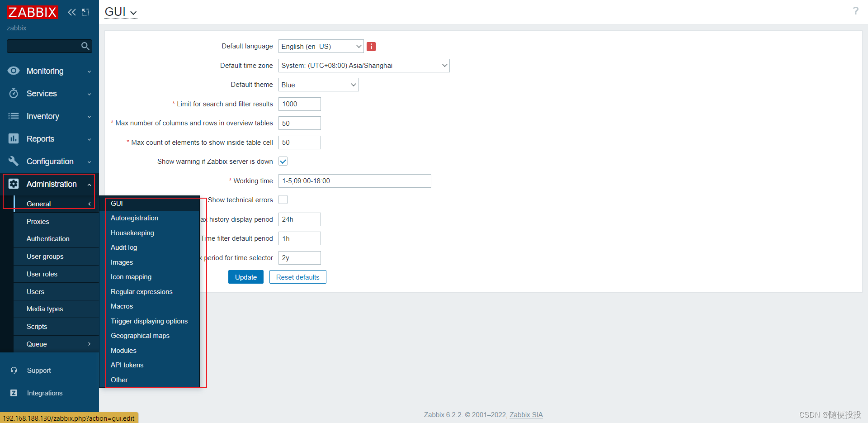Open the Support link

coord(39,370)
